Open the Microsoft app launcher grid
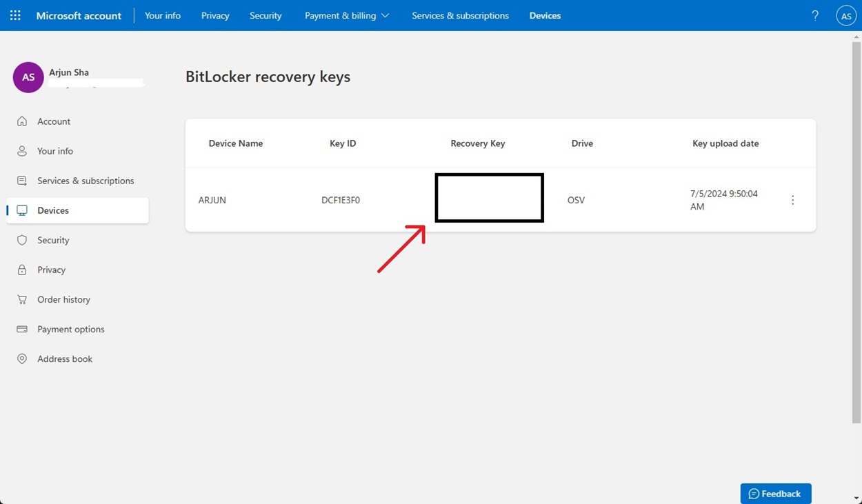862x504 pixels. coord(14,14)
